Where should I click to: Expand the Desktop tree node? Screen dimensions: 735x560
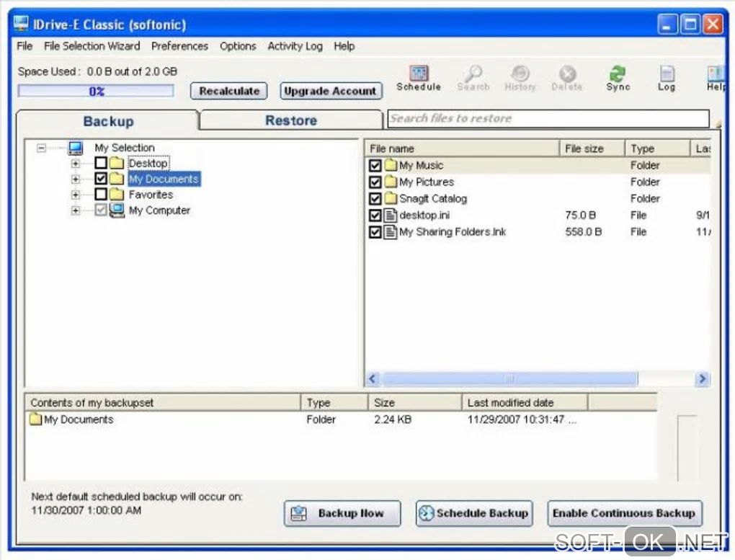pyautogui.click(x=75, y=164)
